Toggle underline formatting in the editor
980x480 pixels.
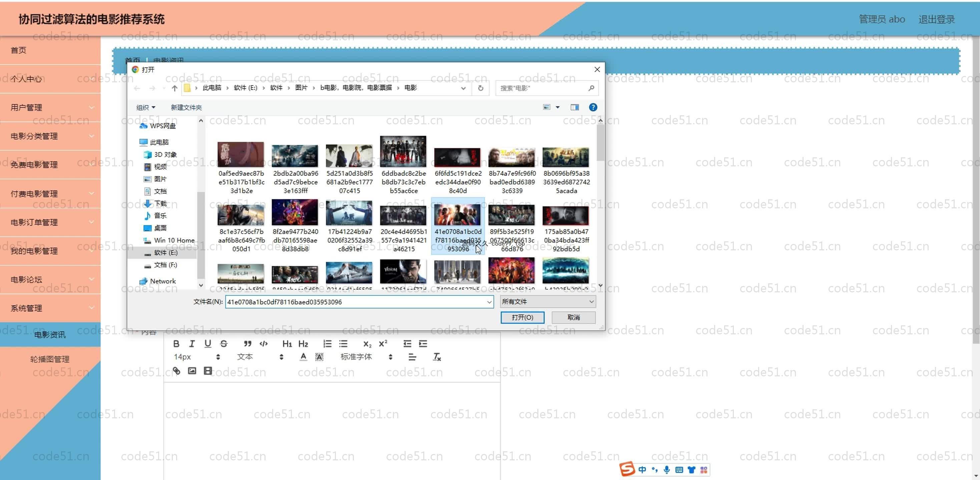tap(208, 344)
